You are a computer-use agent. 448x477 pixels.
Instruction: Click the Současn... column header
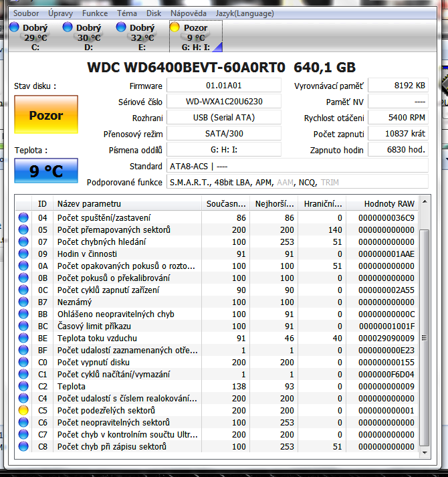click(x=226, y=203)
